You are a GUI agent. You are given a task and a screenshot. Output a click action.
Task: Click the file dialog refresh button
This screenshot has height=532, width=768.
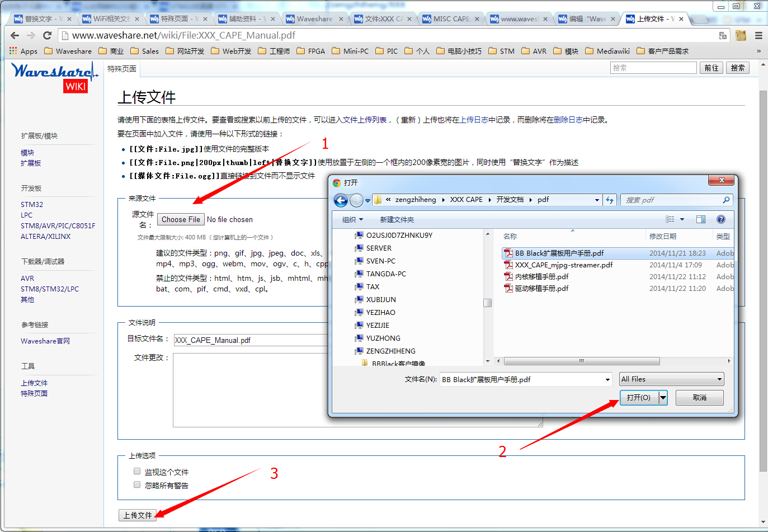click(610, 200)
